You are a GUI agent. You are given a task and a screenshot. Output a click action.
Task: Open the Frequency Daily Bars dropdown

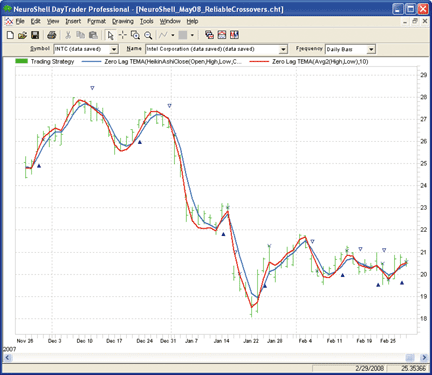[371, 49]
